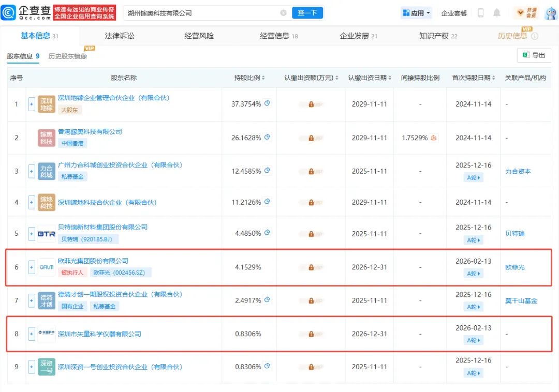Click the 深圳地镓 company logo
559x392 pixels.
[47, 104]
